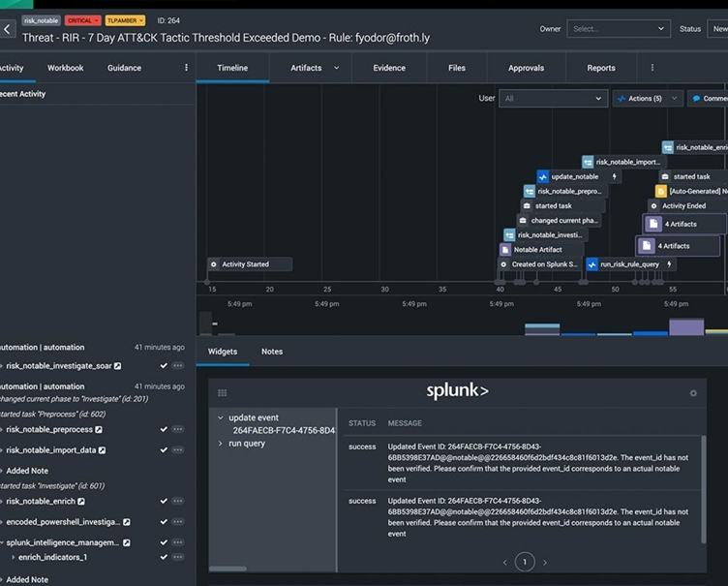
Task: Open the three-dot menu beside Guidance tab
Action: tap(186, 68)
